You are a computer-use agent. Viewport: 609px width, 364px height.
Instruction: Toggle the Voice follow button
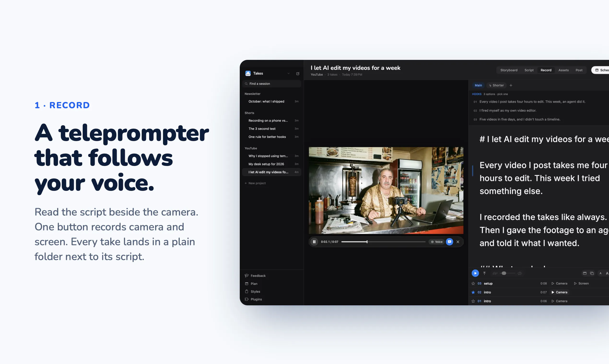[437, 242]
